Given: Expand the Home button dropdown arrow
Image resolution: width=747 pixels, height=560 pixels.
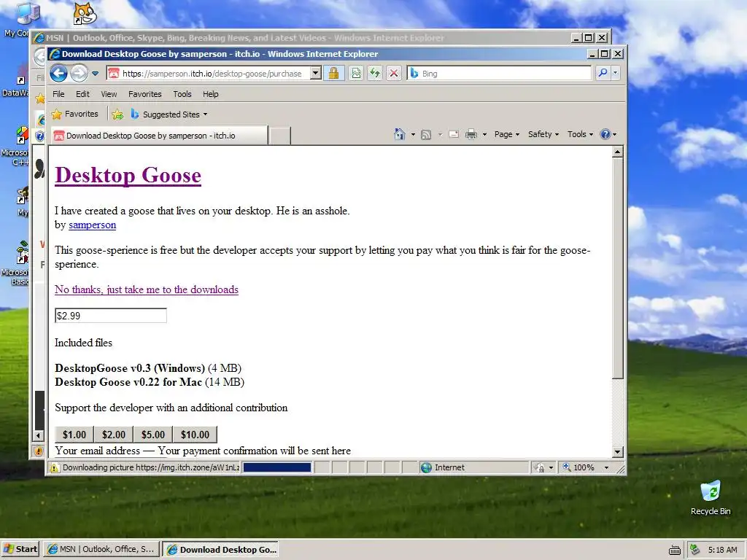Looking at the screenshot, I should (413, 135).
